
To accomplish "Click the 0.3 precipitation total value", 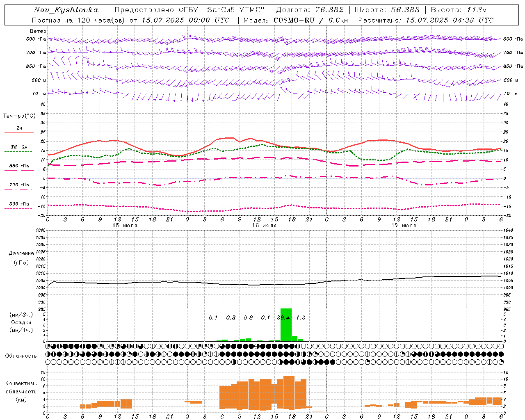I will (x=231, y=317).
